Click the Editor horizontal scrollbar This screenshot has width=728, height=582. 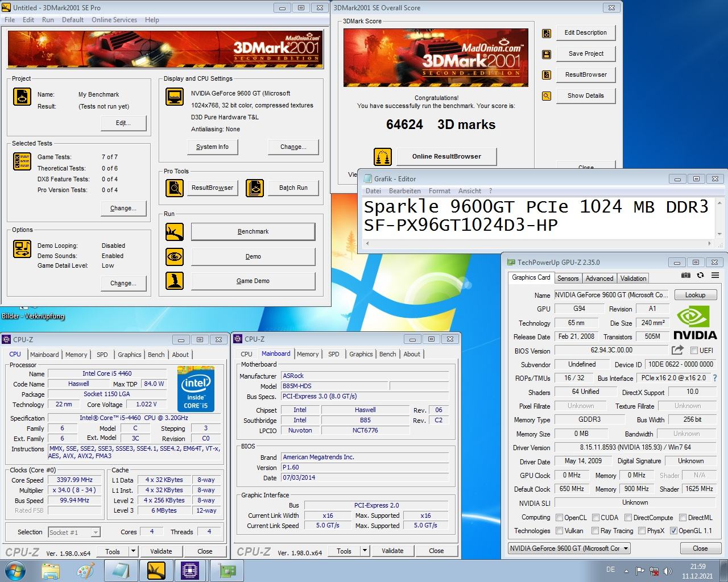539,243
